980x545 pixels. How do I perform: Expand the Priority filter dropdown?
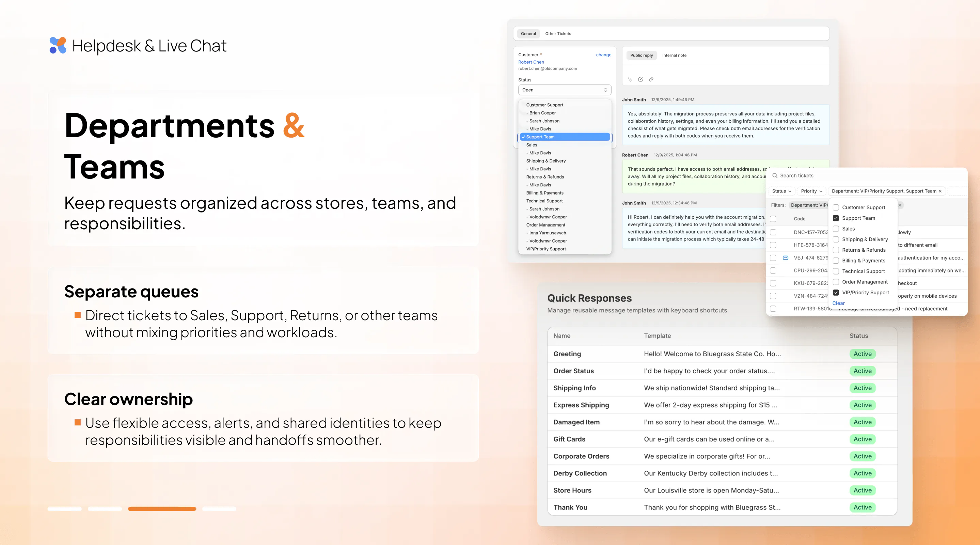pyautogui.click(x=811, y=191)
